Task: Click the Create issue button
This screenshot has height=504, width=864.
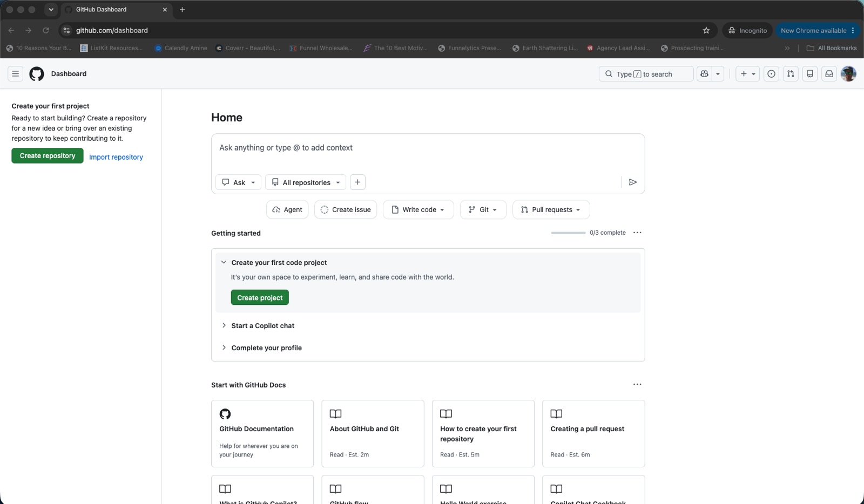Action: [x=346, y=209]
